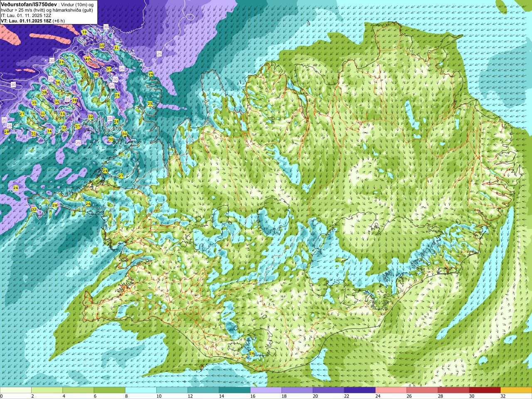
Task: Pick the 8–10 m/s light cyan legend swatch
Action: pos(141,390)
